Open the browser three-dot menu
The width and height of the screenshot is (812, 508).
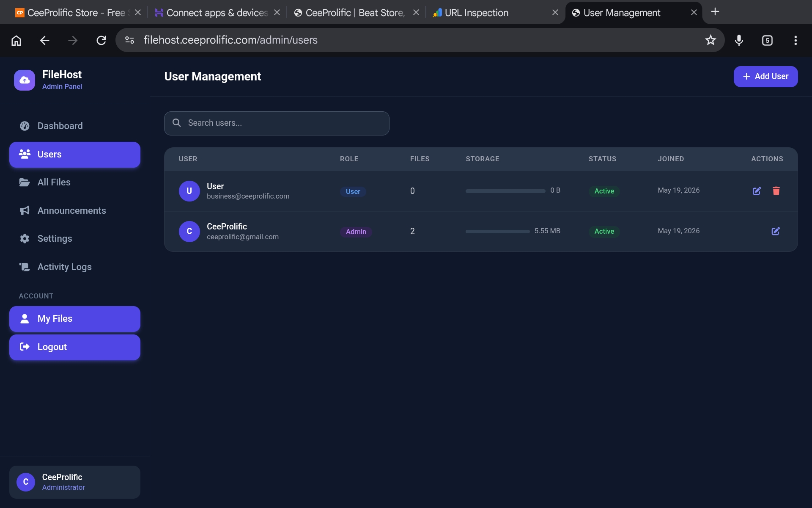pos(796,40)
